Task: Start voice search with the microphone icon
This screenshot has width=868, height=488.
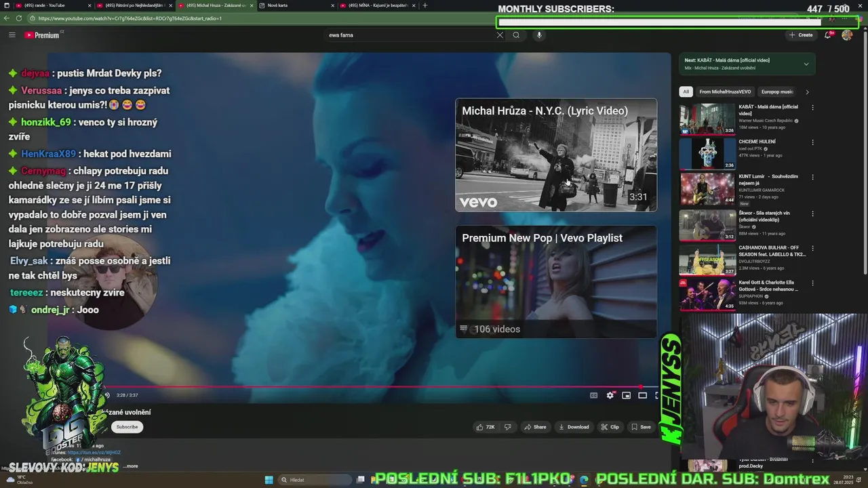Action: click(x=539, y=35)
